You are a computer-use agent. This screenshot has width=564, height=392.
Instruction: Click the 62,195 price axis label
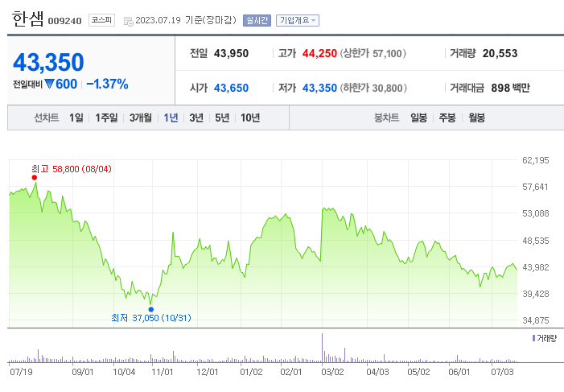click(x=536, y=160)
